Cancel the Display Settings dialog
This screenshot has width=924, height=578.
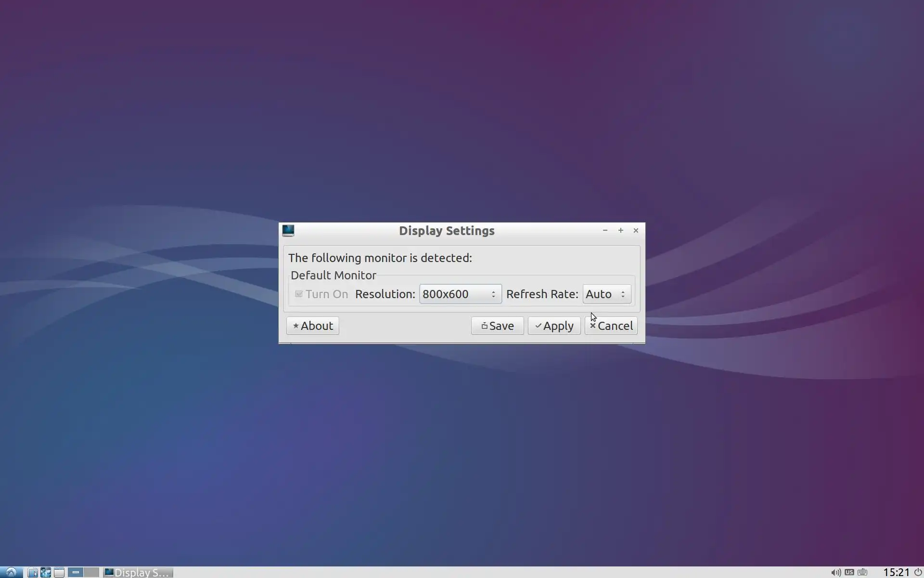pos(611,326)
